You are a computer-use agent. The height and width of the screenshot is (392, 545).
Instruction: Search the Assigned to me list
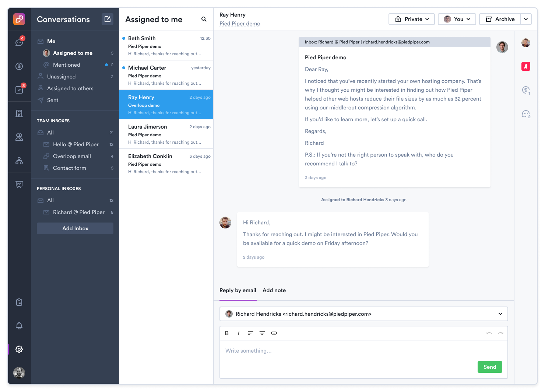click(x=204, y=19)
